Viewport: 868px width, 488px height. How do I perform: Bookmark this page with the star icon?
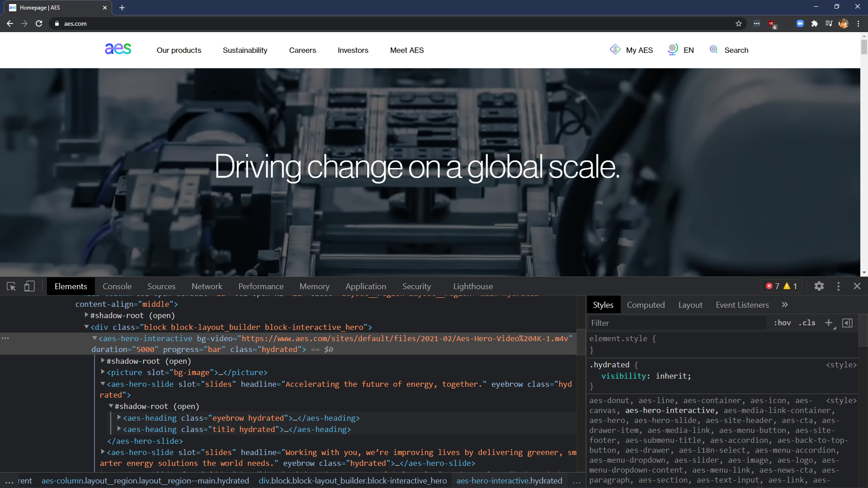click(x=739, y=23)
